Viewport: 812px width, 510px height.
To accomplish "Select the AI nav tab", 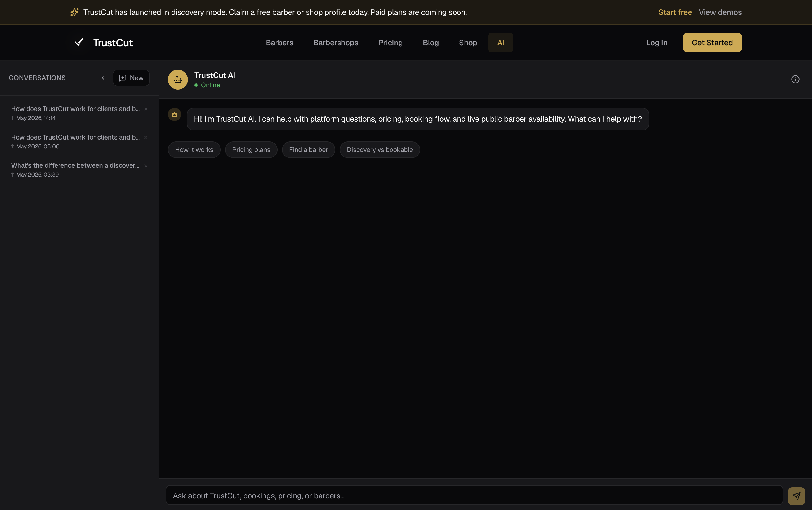I will tap(500, 43).
